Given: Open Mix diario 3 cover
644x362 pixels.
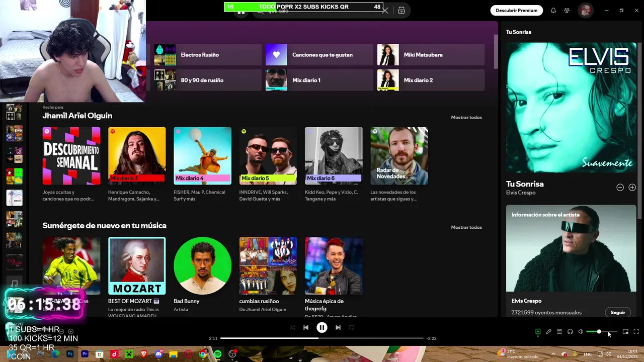Looking at the screenshot, I should (137, 156).
